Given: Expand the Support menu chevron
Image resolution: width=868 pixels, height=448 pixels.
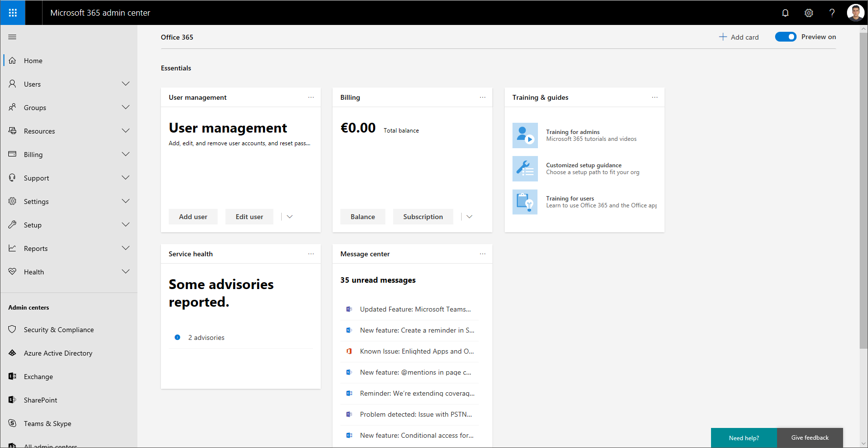Looking at the screenshot, I should (x=126, y=178).
